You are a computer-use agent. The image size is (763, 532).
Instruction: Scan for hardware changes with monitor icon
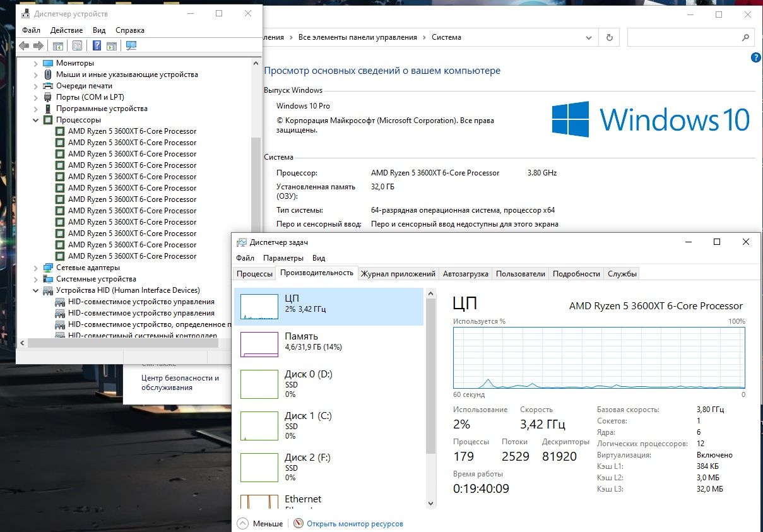coord(131,45)
